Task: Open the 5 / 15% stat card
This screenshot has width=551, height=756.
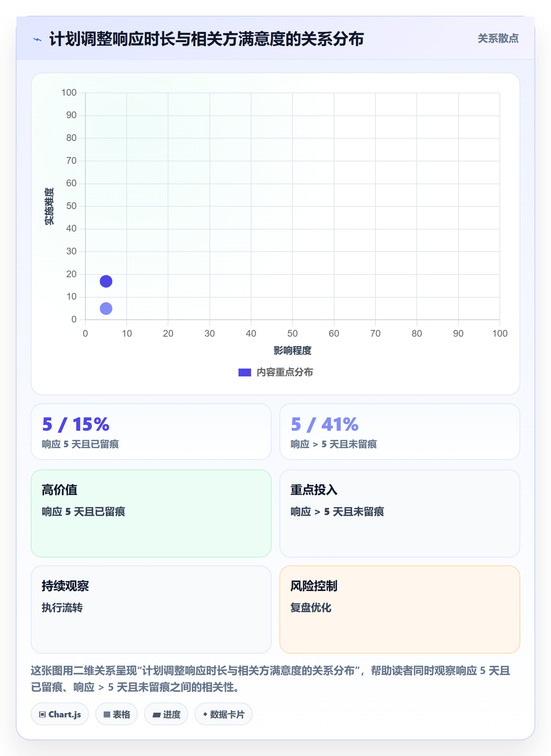Action: (151, 432)
